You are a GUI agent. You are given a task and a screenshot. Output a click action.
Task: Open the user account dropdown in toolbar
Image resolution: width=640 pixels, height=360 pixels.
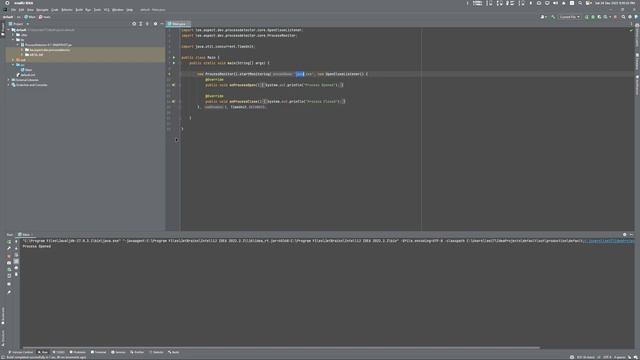click(543, 17)
